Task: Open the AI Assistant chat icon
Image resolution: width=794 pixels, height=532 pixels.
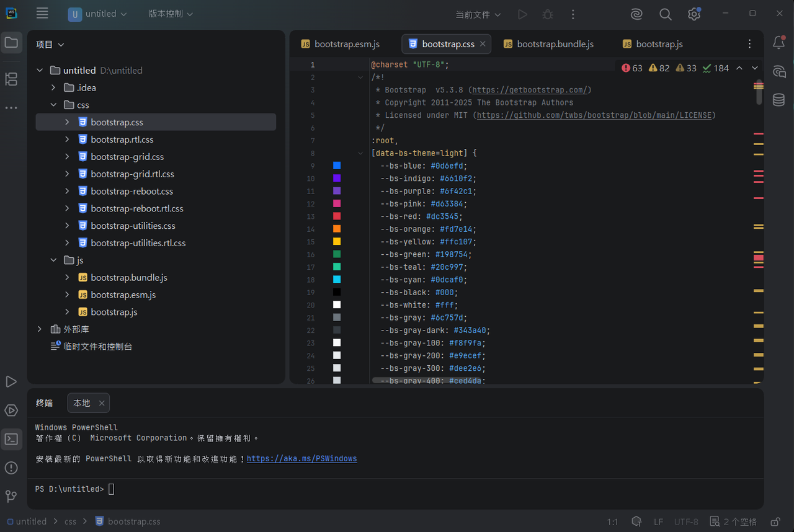Action: 778,71
